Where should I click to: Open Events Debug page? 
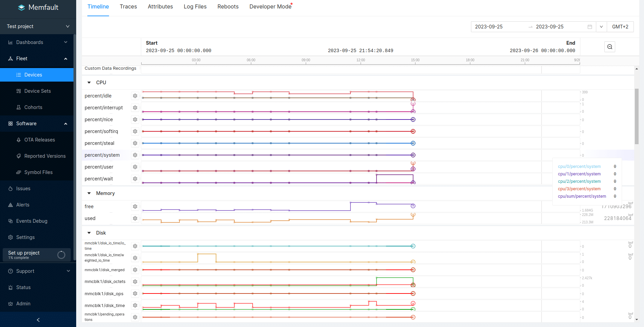tap(37, 221)
